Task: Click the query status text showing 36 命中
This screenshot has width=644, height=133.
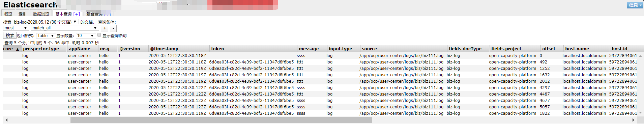Action: coord(52,43)
